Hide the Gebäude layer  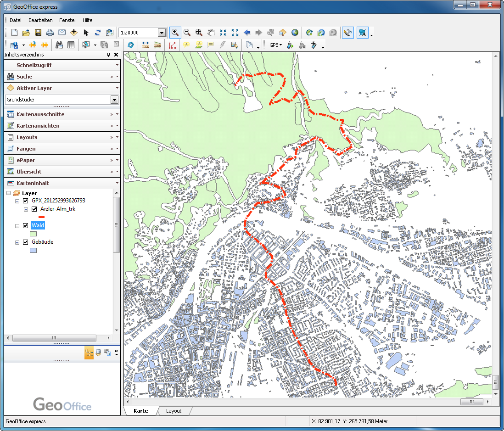(x=26, y=242)
